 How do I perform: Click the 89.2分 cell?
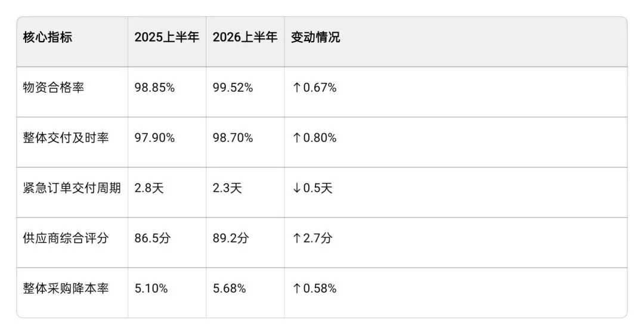point(230,238)
